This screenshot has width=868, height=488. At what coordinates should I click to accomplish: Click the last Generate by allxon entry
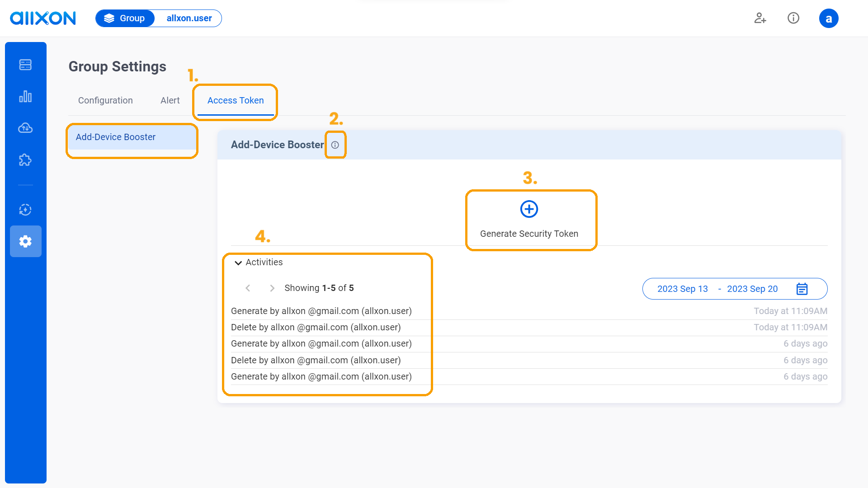pyautogui.click(x=321, y=376)
